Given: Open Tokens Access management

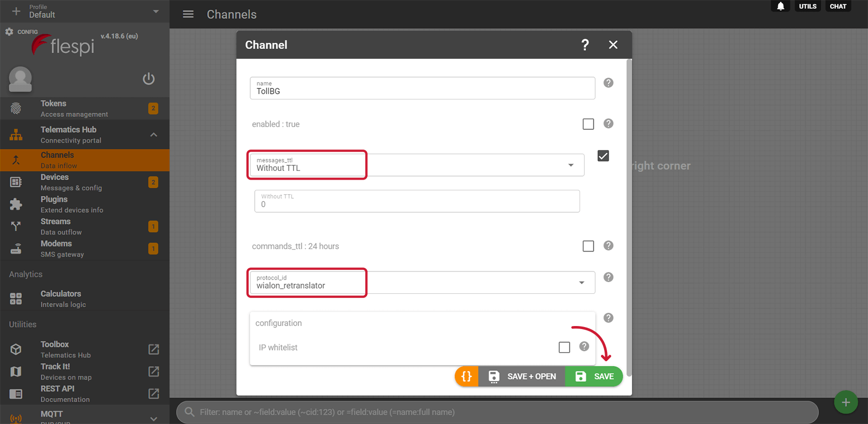Looking at the screenshot, I should point(84,109).
